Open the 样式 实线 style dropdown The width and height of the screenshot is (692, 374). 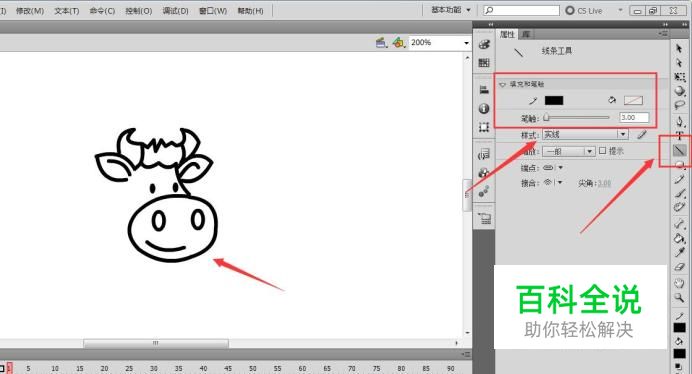[x=585, y=134]
